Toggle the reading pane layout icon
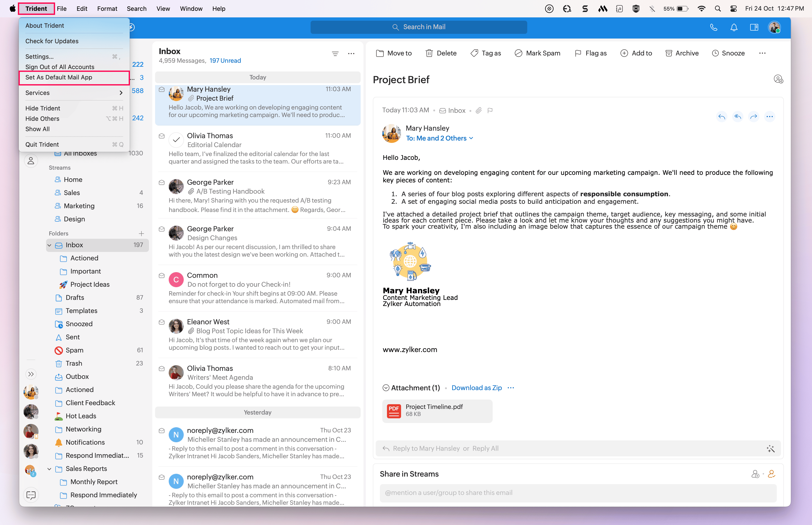 (754, 27)
